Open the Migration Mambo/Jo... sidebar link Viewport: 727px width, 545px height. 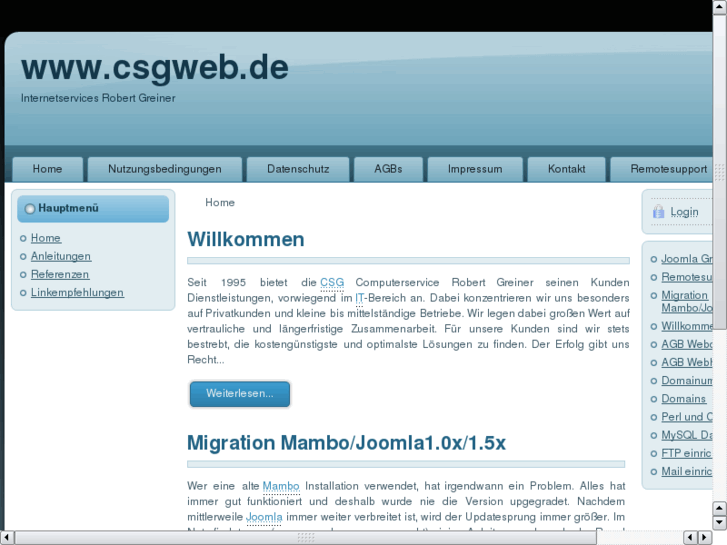pos(687,301)
